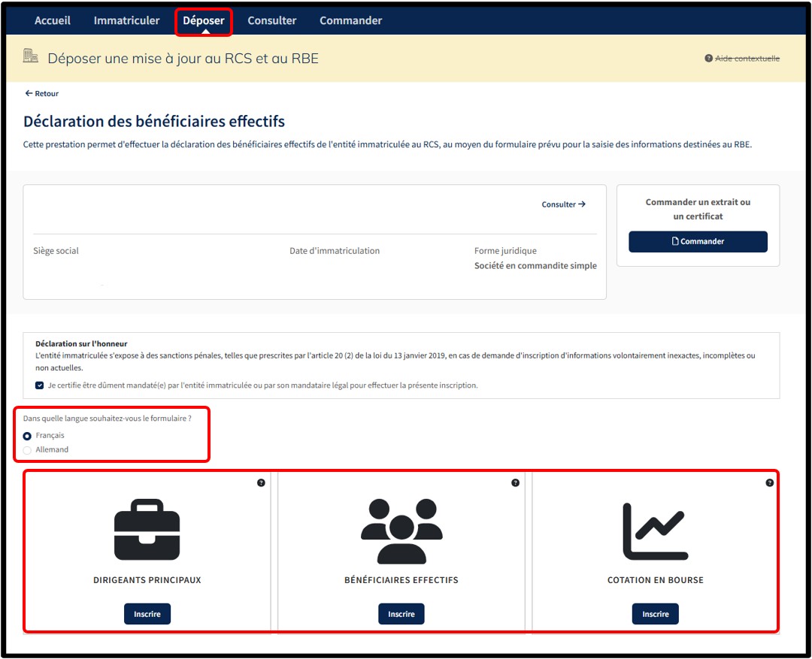Screen dimensions: 812x659
Task: Open the Commander menu in navigation bar
Action: tap(350, 20)
